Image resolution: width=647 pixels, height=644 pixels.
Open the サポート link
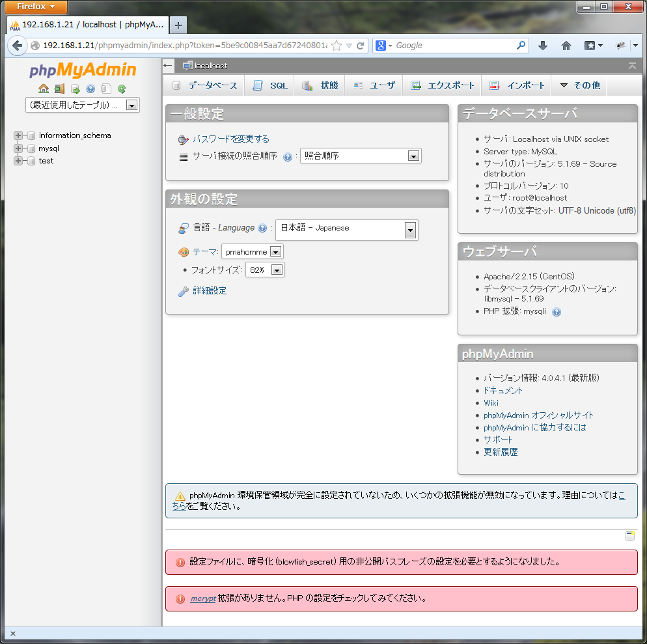(498, 440)
